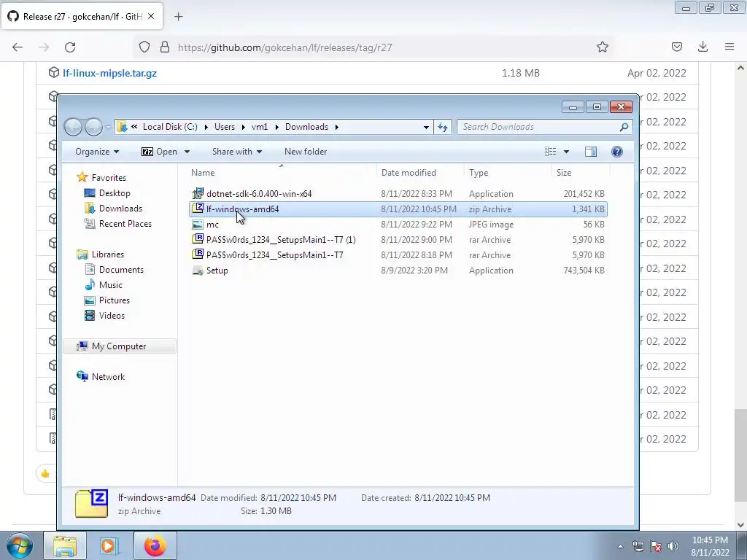Select Downloads in Favorites
The height and width of the screenshot is (560, 747).
pos(120,208)
